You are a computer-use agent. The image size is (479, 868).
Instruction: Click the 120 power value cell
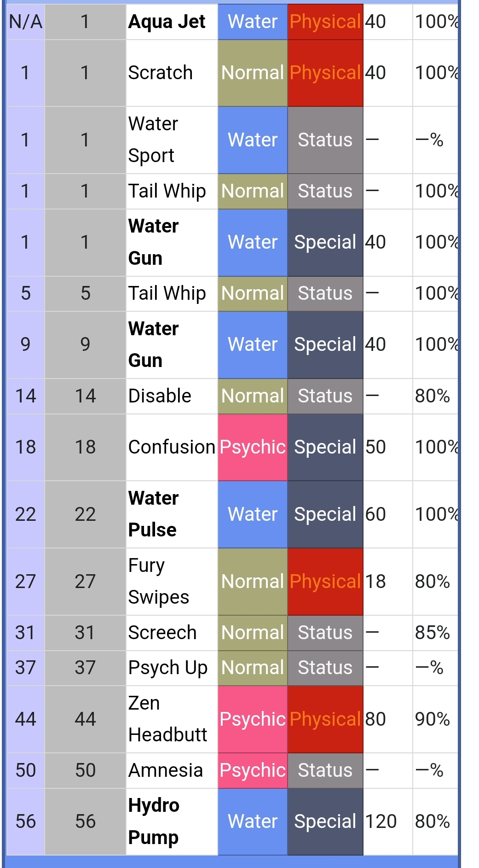tap(388, 821)
